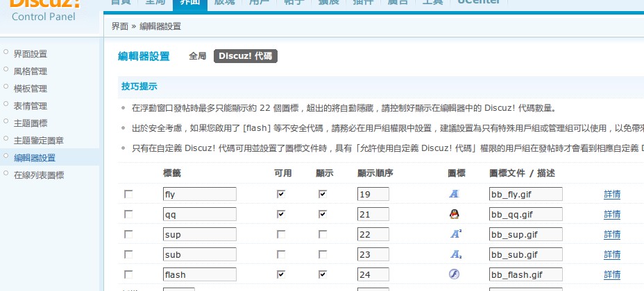The image size is (644, 291).
Task: Click the icon file field bb_flash.gif
Action: pos(526,274)
